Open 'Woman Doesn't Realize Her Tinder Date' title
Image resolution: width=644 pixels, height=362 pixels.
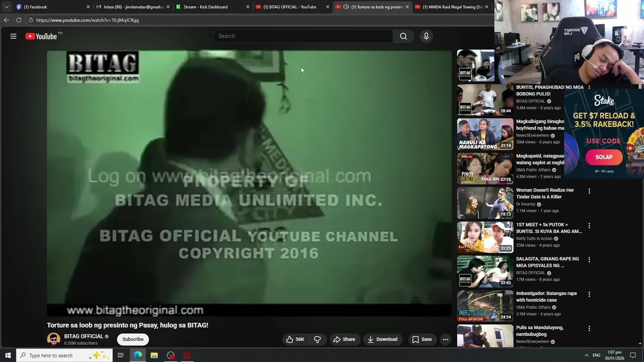pyautogui.click(x=545, y=194)
